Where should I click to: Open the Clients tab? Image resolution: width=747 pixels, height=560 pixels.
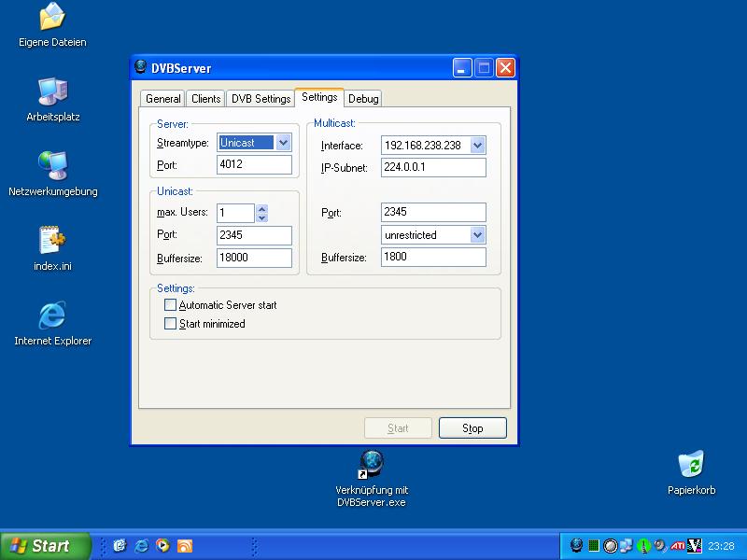pyautogui.click(x=205, y=99)
